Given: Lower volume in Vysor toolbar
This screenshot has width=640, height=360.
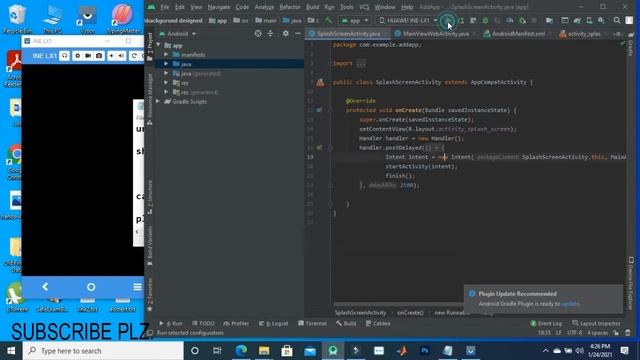Looking at the screenshot, I should tap(111, 56).
